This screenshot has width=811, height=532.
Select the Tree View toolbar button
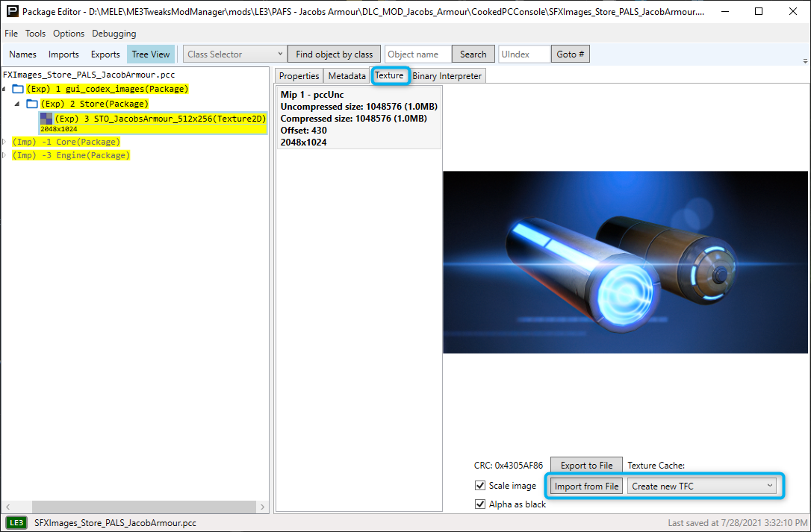(x=151, y=54)
